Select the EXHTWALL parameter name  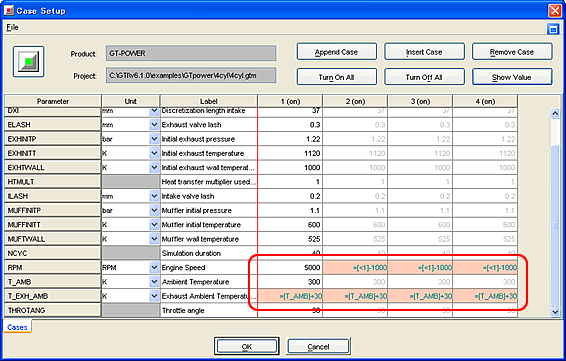(52, 168)
